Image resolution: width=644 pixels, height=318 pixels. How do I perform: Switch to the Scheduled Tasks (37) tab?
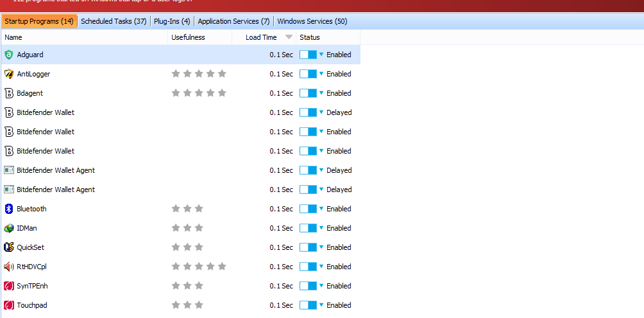point(114,21)
